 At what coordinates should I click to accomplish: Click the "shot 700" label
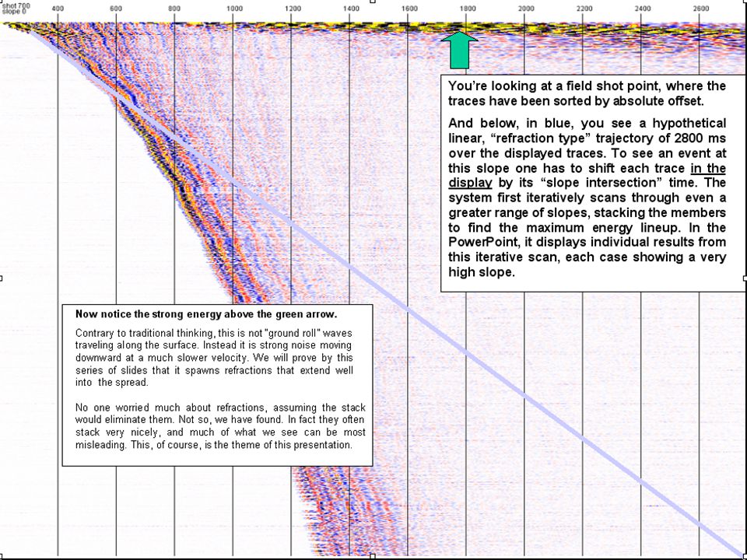click(x=16, y=5)
